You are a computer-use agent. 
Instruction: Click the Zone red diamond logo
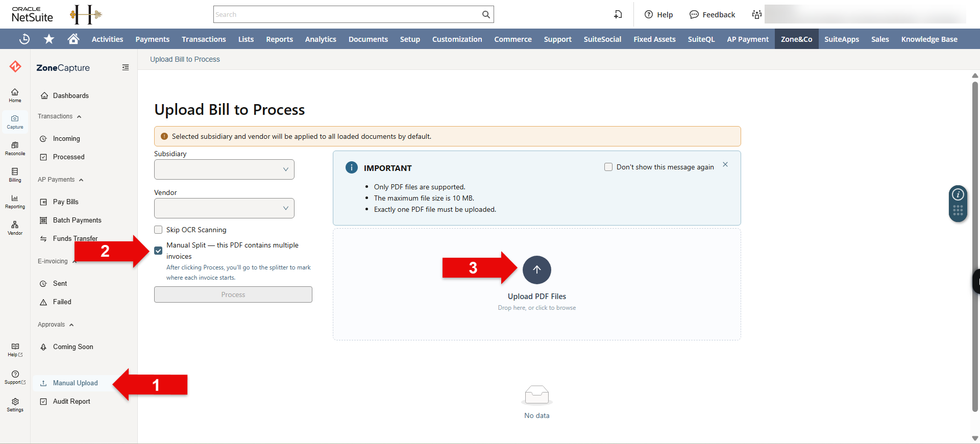coord(15,66)
